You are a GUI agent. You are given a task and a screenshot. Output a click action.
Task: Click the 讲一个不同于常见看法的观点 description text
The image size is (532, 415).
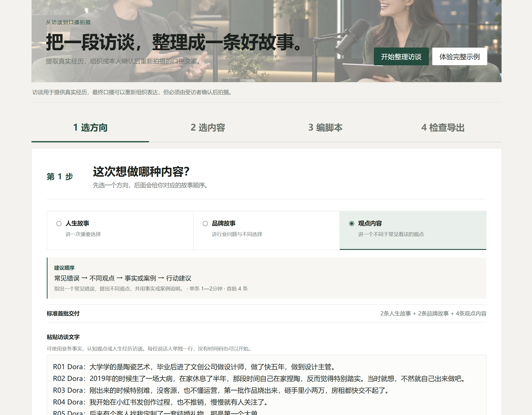(x=391, y=234)
